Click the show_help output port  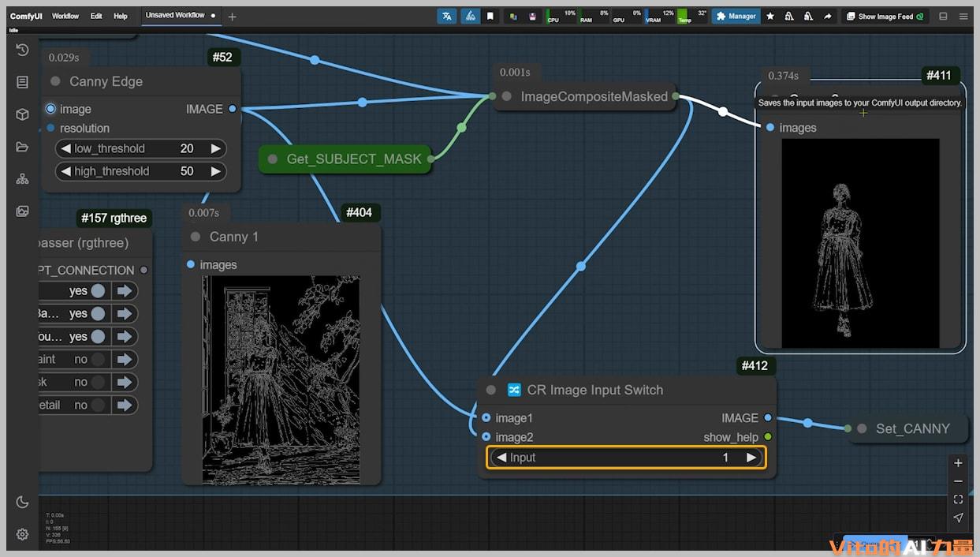point(768,437)
